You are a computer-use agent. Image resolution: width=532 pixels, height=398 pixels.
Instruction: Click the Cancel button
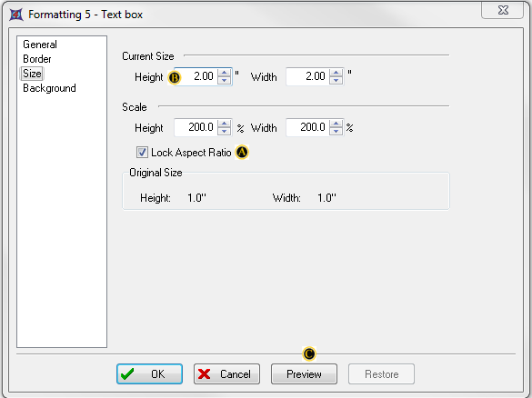point(226,374)
